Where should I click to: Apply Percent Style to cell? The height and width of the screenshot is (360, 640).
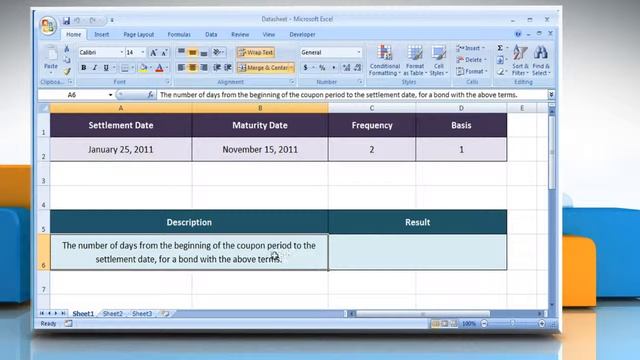point(322,68)
